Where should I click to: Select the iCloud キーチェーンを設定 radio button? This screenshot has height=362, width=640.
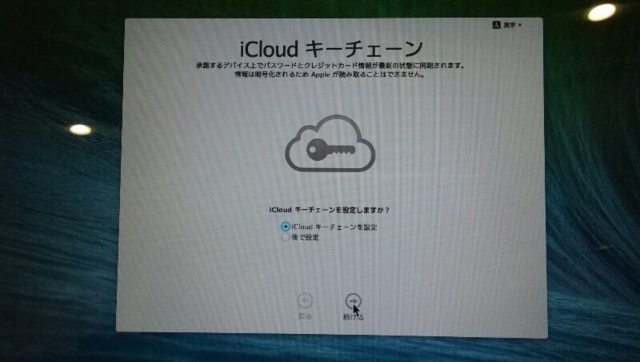pyautogui.click(x=285, y=227)
